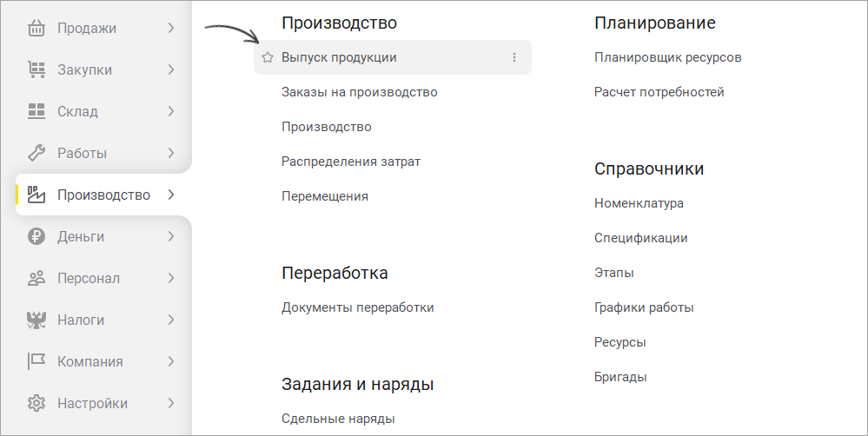
Task: Toggle favorite star for Выпуск продукции
Action: 268,57
